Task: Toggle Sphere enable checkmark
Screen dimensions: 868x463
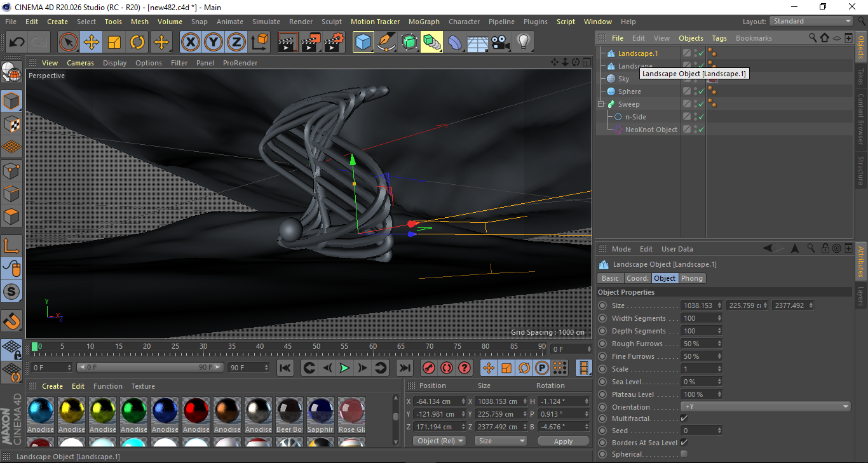Action: pos(701,91)
